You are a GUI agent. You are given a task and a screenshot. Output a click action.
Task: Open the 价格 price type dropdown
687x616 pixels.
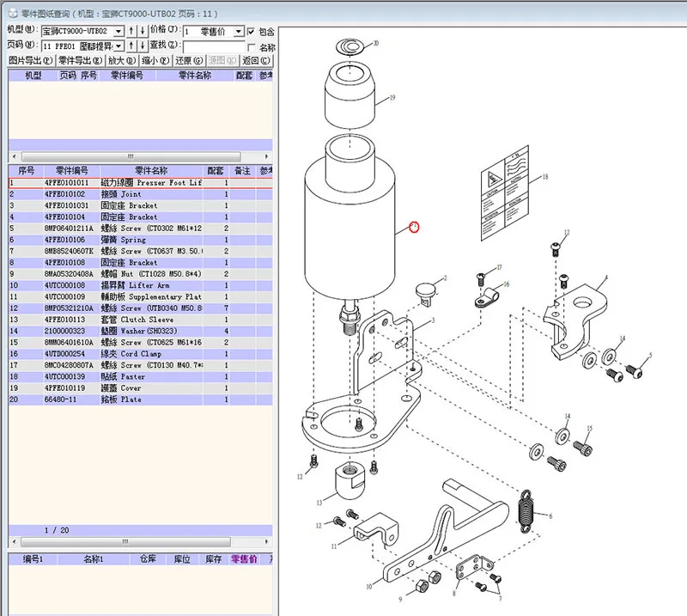pyautogui.click(x=239, y=32)
